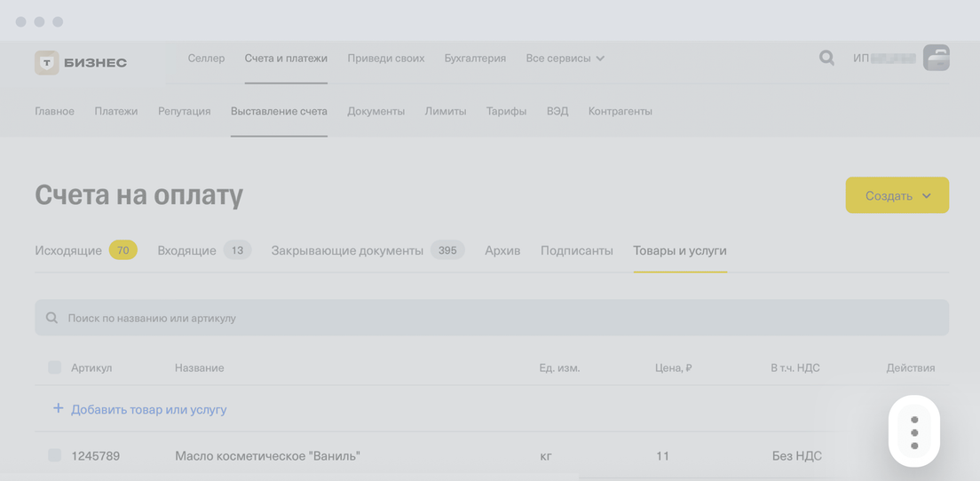980x481 pixels.
Task: Switch to the «Исходящие» tab
Action: coord(68,250)
